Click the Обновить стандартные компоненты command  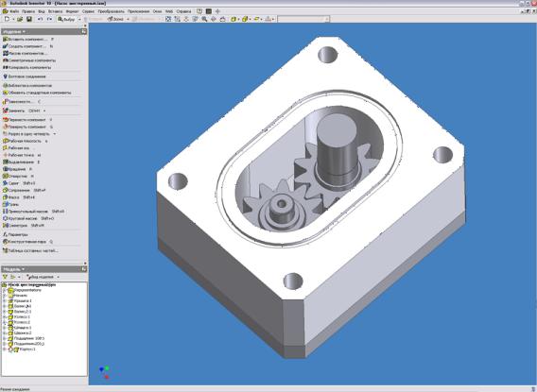point(37,93)
